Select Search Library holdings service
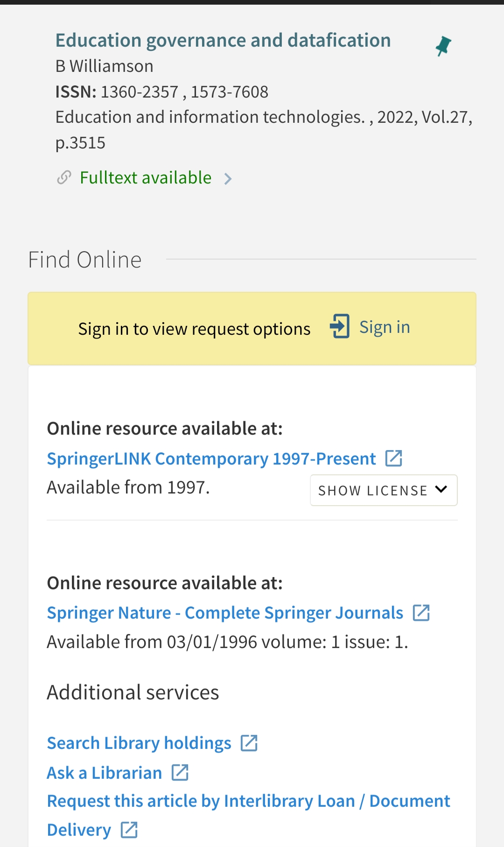The height and width of the screenshot is (847, 504). 139,743
